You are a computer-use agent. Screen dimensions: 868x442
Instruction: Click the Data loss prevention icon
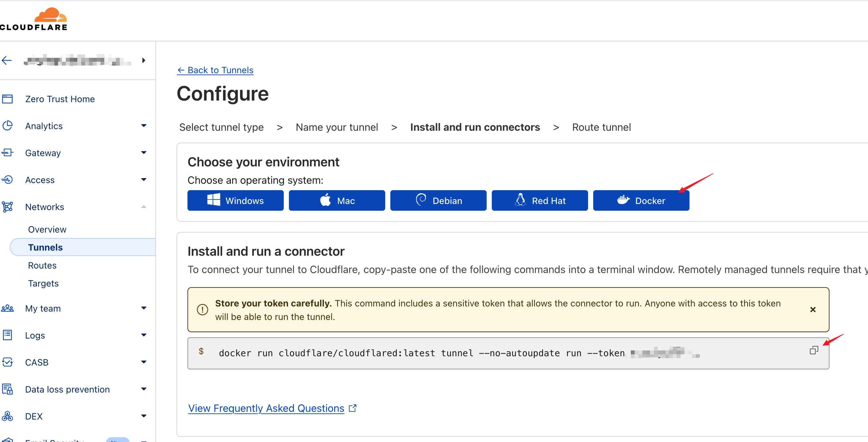tap(7, 389)
